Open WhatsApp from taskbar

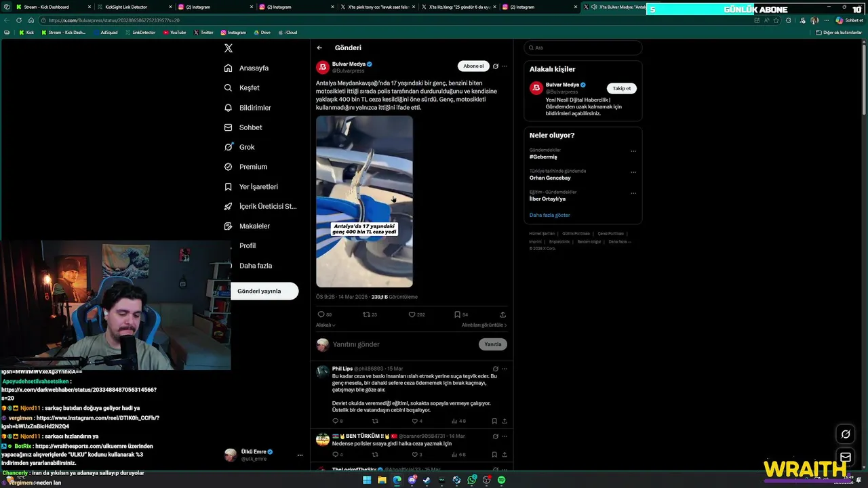(471, 480)
